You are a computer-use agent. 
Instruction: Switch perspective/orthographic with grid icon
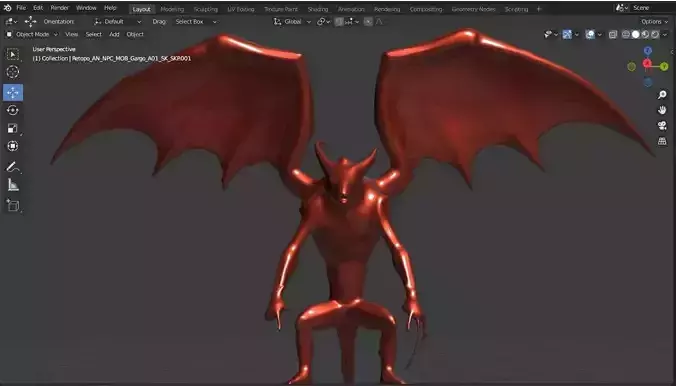click(x=662, y=141)
